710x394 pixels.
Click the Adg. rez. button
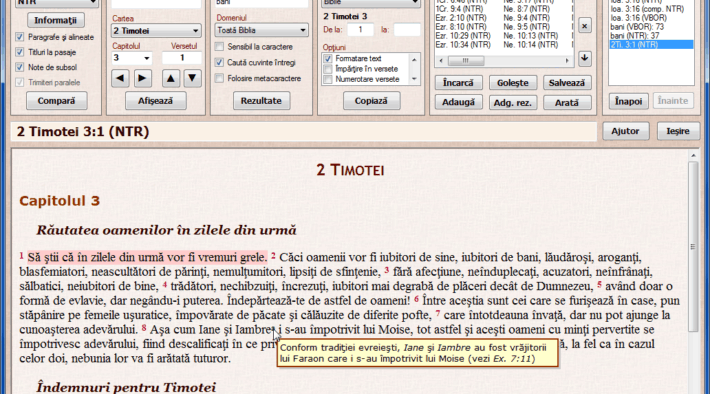click(513, 102)
